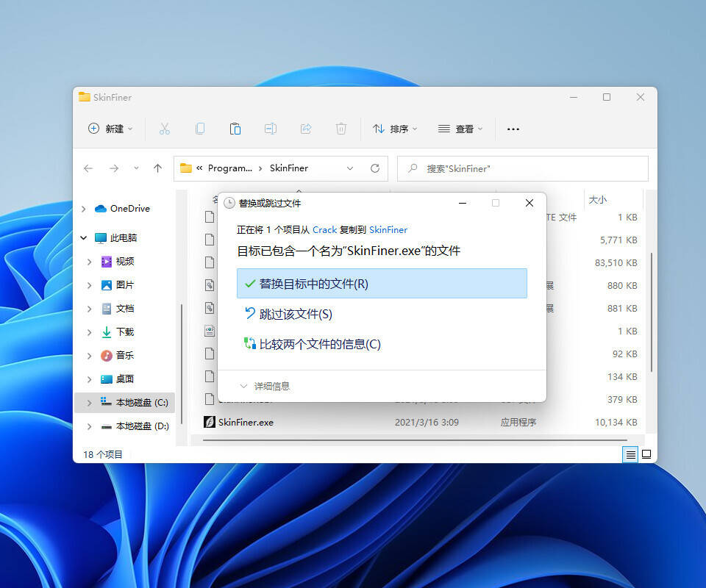Viewport: 706px width, 588px height.
Task: Navigate up with the up arrow icon
Action: tap(157, 168)
